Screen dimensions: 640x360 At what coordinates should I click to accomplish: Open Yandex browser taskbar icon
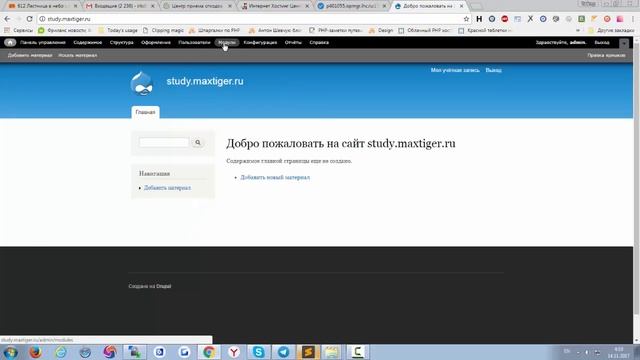[233, 352]
